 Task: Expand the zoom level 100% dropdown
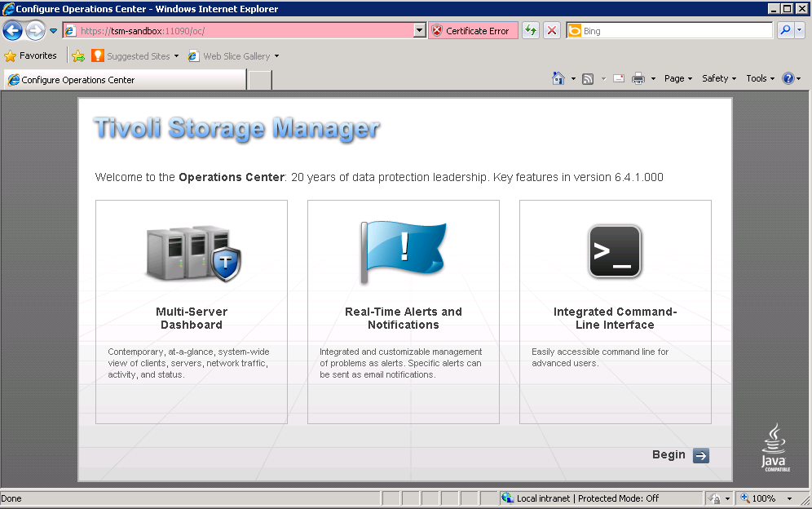789,498
